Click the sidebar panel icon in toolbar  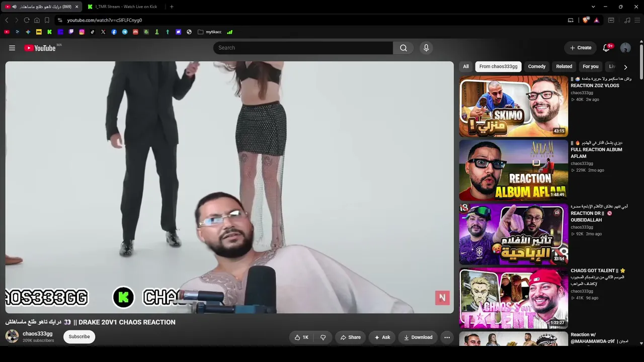[x=611, y=20]
